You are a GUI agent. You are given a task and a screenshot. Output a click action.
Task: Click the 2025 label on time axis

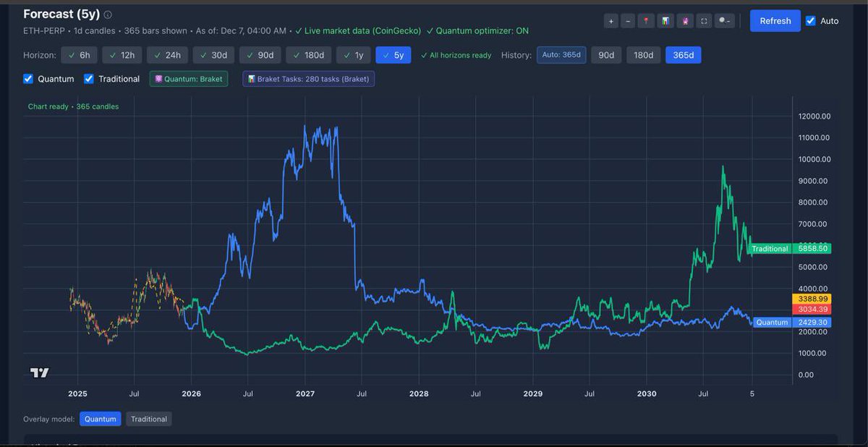tap(77, 394)
